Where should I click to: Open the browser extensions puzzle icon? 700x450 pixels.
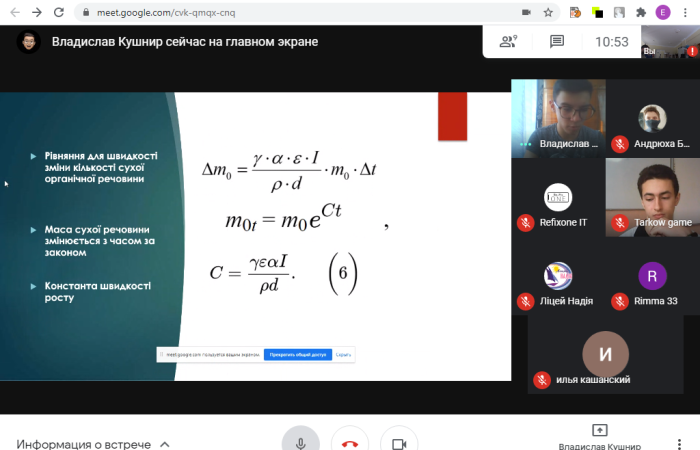tap(641, 13)
